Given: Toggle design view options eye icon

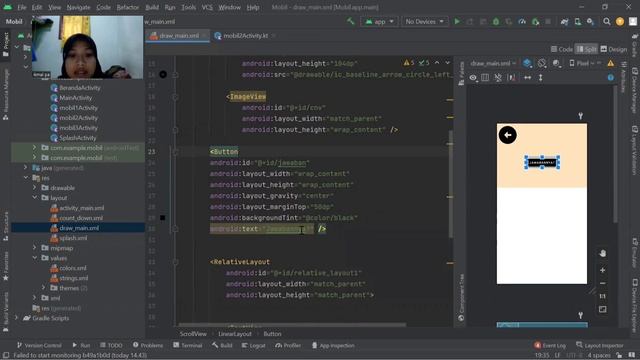Looking at the screenshot, I should [473, 78].
